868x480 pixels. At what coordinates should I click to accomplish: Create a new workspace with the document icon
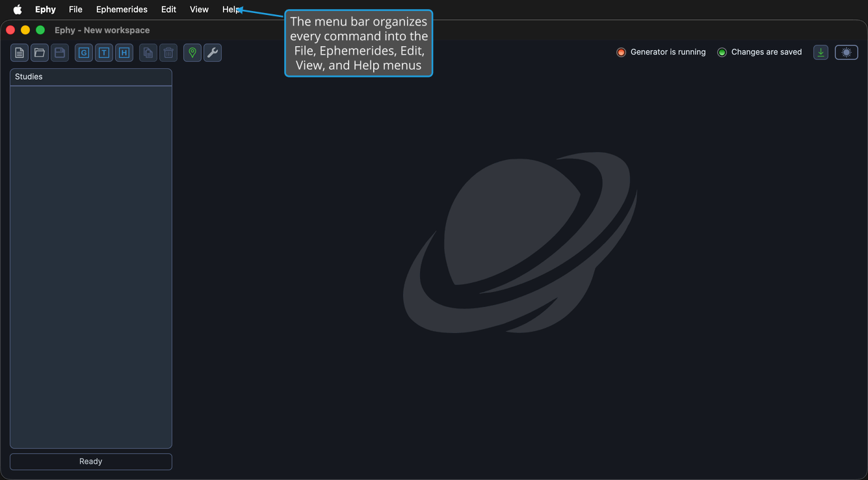pos(20,53)
